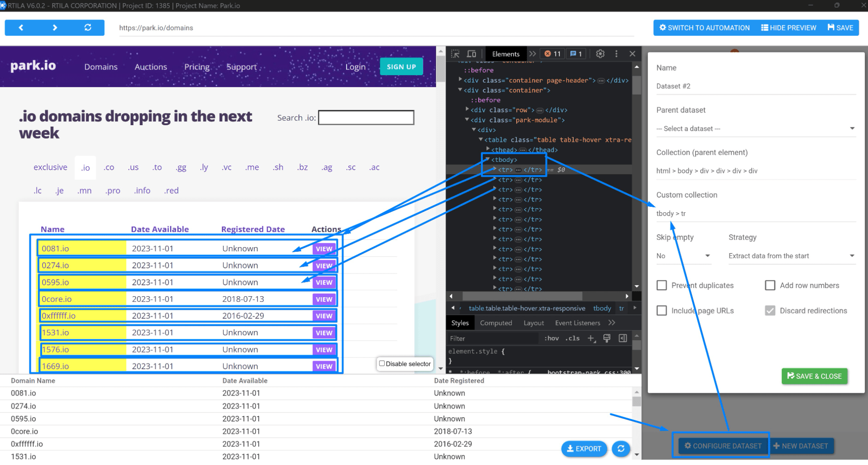Screen dimensions: 868x465
Task: Toggle the computed styles sidebar icon
Action: point(623,338)
